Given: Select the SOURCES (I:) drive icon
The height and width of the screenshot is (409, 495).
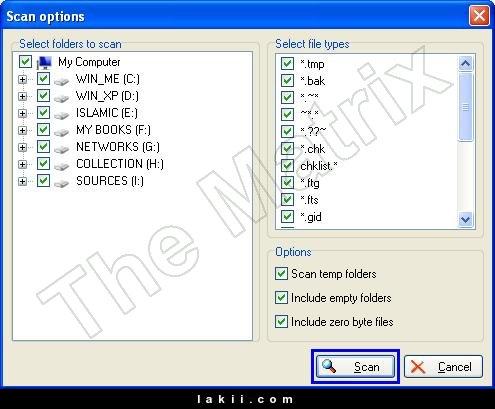Looking at the screenshot, I should (61, 183).
